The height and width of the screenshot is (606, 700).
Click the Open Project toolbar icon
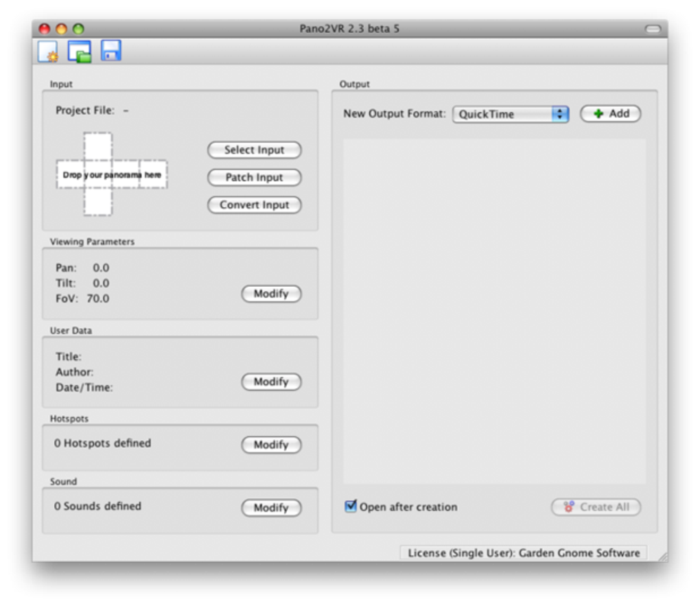click(x=80, y=51)
